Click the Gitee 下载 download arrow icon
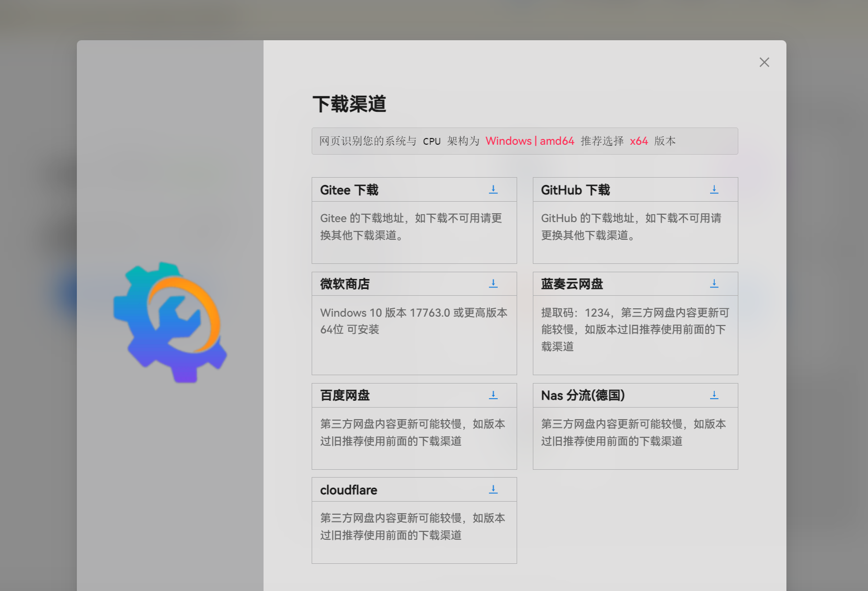 coord(493,189)
